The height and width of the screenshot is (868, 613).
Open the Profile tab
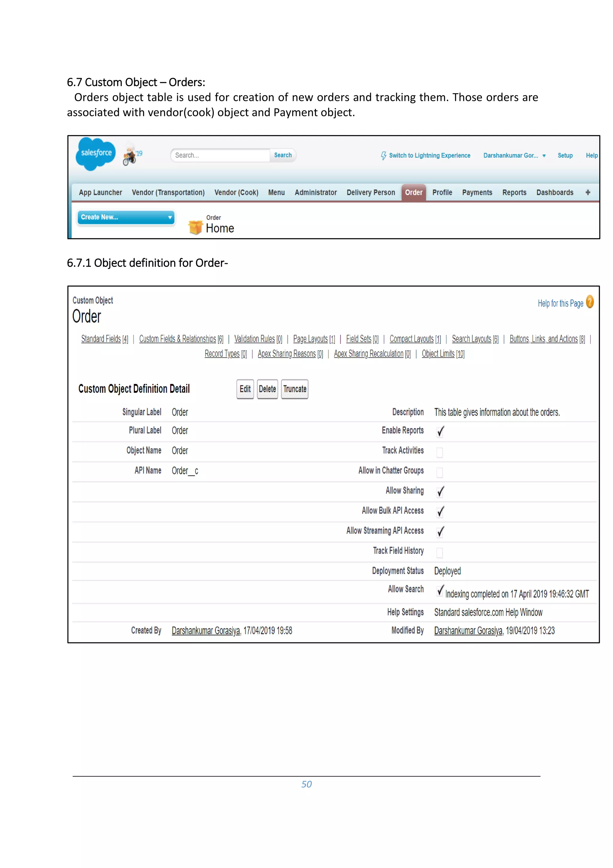tap(442, 192)
